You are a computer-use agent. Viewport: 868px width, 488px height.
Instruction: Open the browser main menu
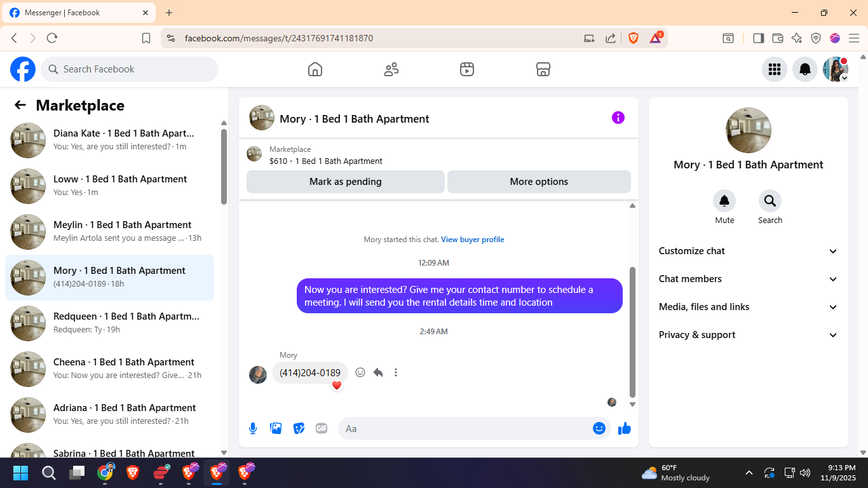854,38
